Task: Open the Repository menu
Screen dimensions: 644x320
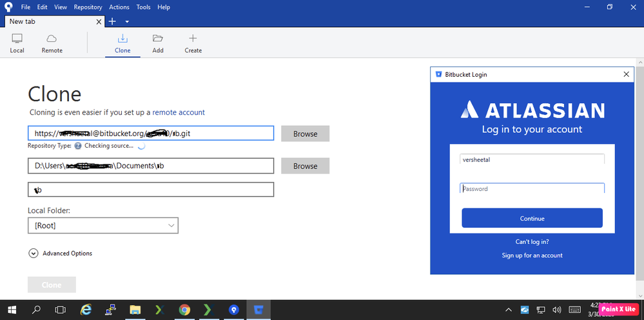Action: [88, 7]
